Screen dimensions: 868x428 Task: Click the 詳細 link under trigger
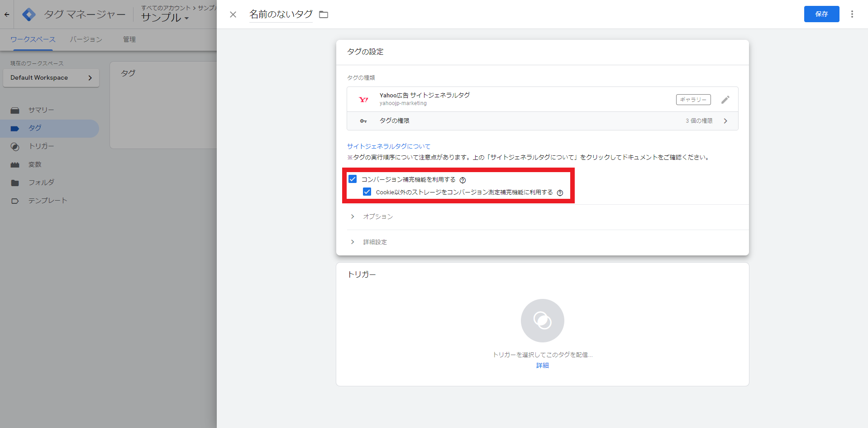542,365
